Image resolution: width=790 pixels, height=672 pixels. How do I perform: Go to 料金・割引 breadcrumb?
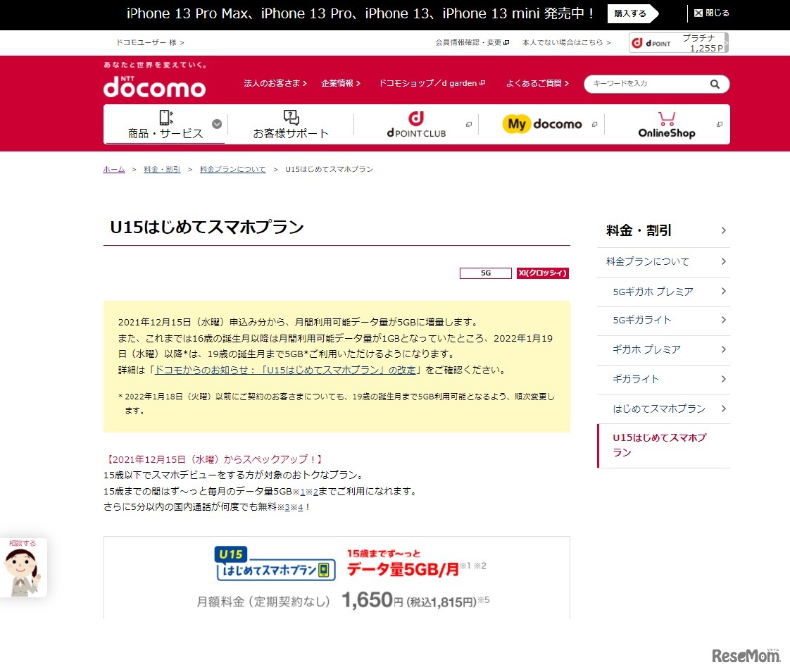pos(162,169)
